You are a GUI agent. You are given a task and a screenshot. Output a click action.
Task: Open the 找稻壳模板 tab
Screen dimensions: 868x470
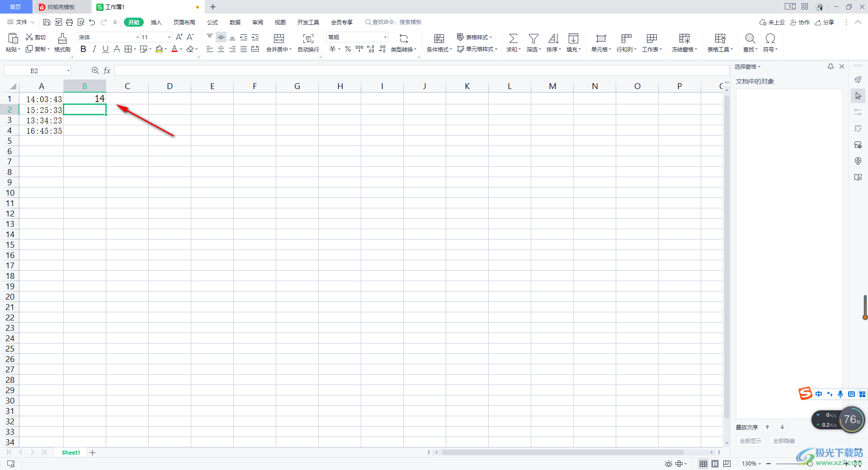(x=61, y=7)
